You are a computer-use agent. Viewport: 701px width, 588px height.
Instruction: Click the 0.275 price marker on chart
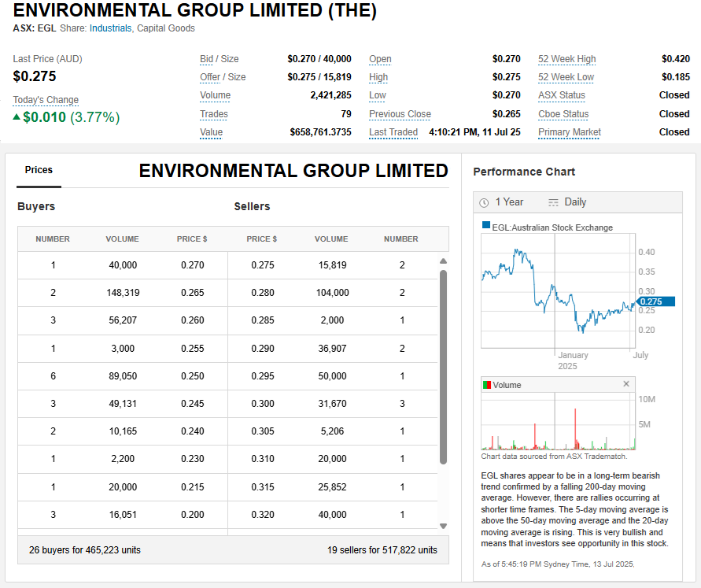[655, 301]
